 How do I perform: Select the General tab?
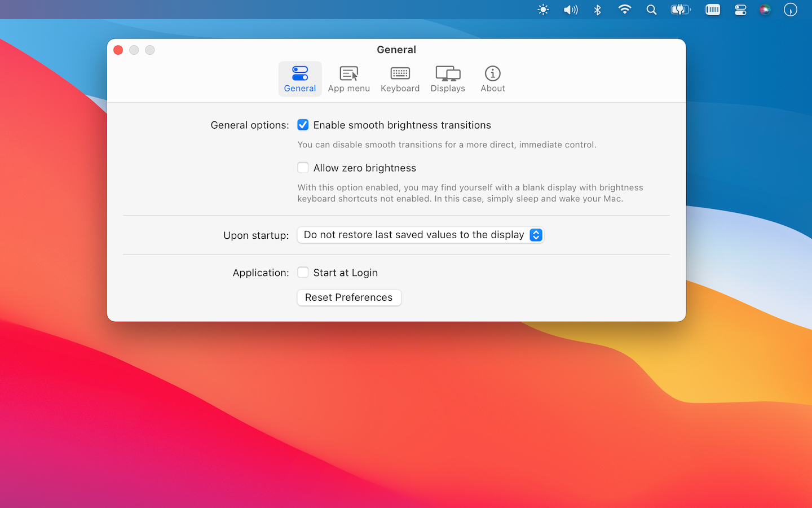click(x=300, y=79)
